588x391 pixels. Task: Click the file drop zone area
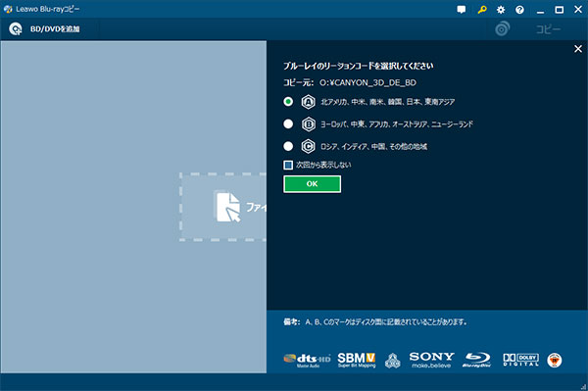click(x=223, y=207)
